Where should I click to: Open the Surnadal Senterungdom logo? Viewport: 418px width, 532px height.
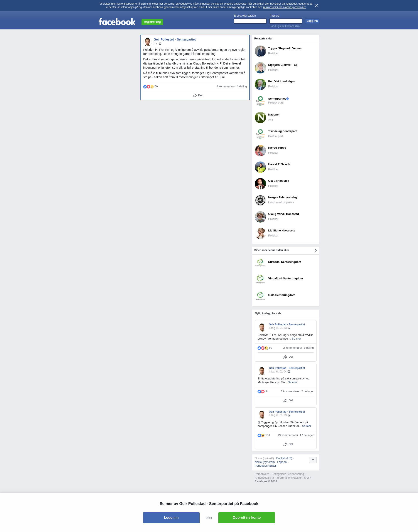(260, 262)
